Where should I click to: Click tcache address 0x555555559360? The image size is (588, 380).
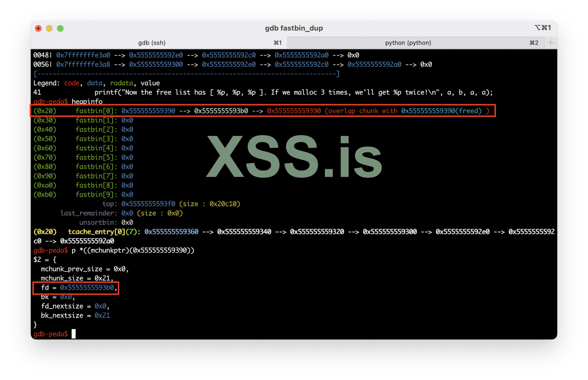point(171,232)
